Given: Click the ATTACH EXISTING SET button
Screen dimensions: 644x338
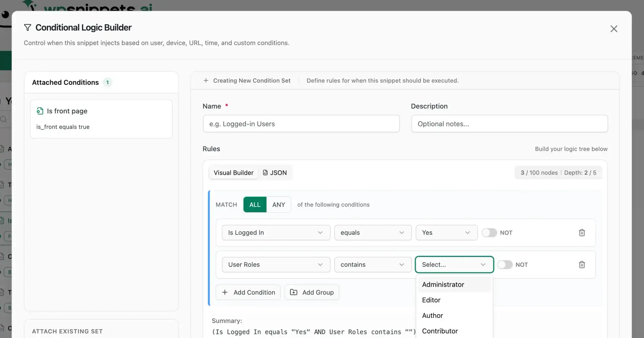Looking at the screenshot, I should click(x=67, y=331).
